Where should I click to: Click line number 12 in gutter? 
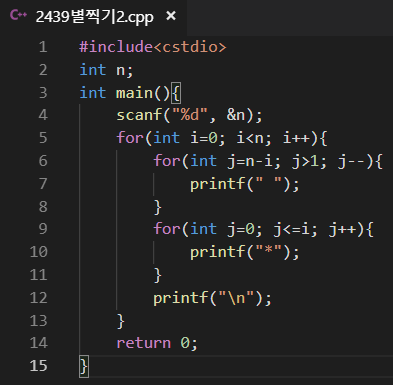click(x=39, y=298)
